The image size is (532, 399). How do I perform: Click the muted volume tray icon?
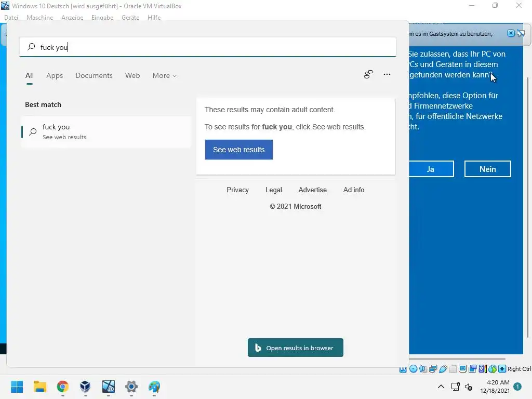469,387
